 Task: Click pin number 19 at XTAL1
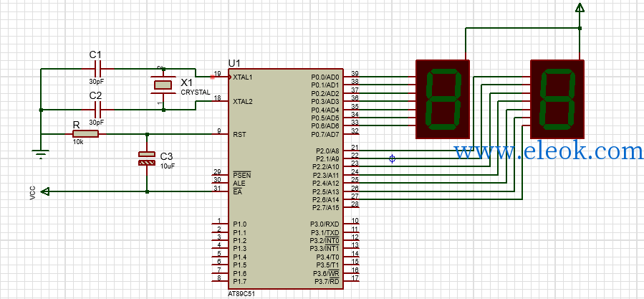pyautogui.click(x=218, y=74)
